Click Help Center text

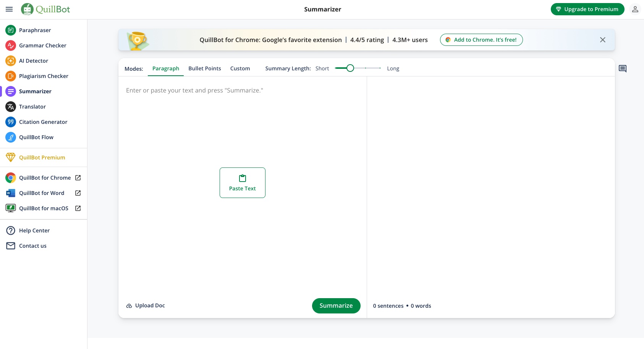click(x=34, y=231)
